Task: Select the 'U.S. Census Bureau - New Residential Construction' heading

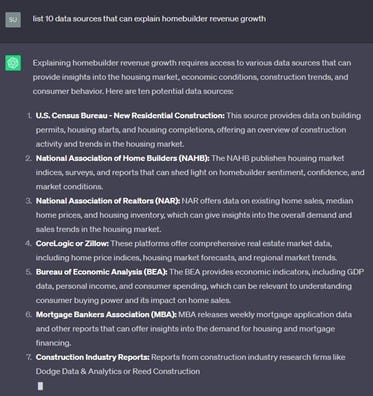Action: click(x=130, y=116)
